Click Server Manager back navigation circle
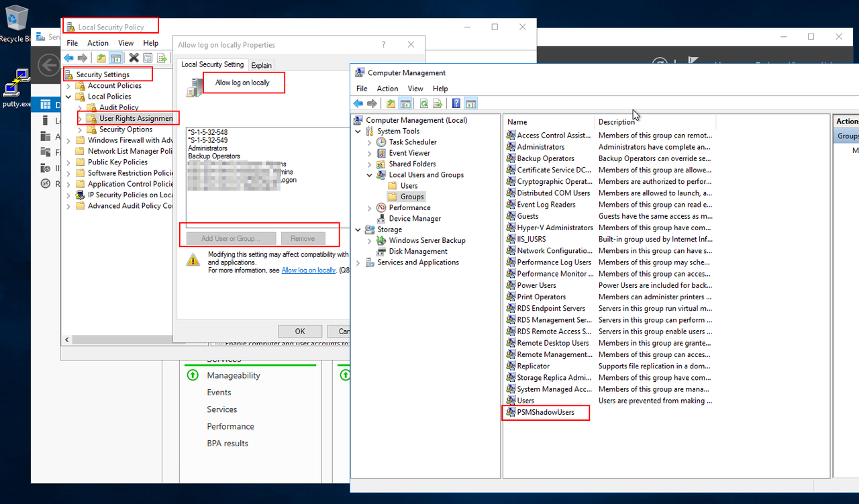This screenshot has width=859, height=504. [48, 65]
